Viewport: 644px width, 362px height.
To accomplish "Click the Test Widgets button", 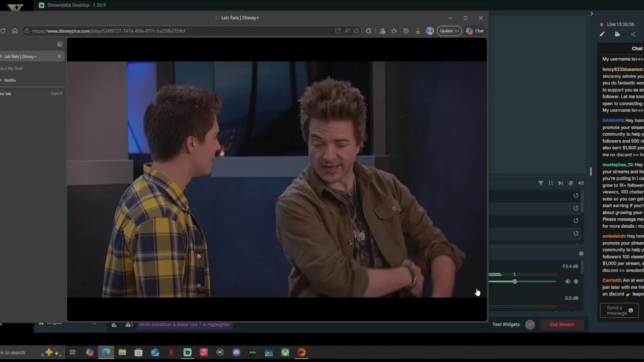I will point(506,324).
